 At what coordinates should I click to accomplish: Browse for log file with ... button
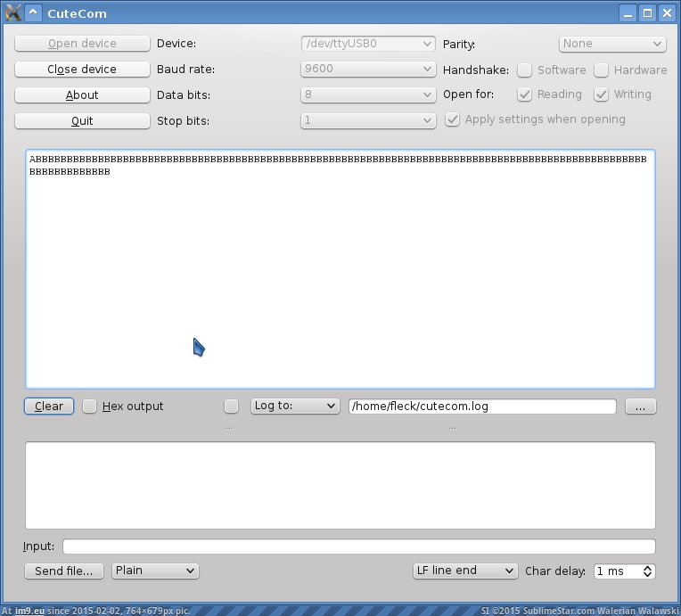pos(641,407)
